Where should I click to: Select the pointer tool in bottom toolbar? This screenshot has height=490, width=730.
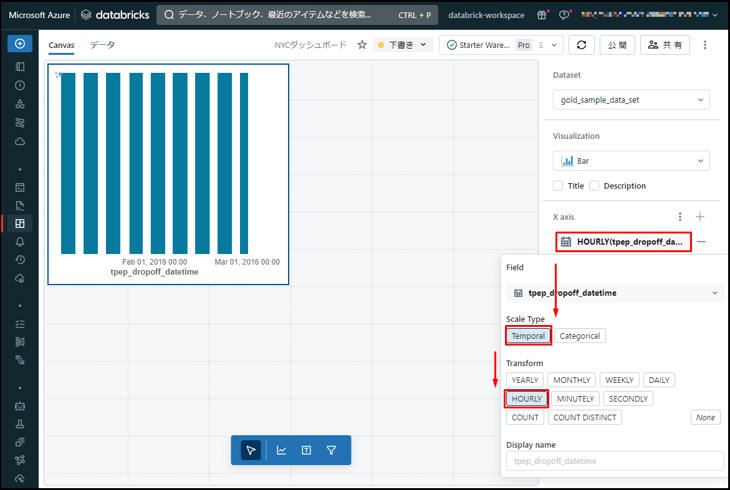[251, 450]
